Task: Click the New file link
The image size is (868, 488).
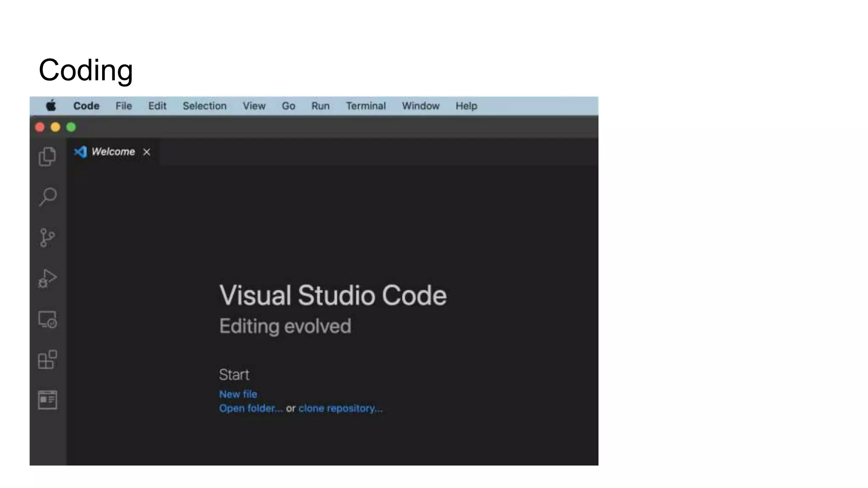Action: [x=238, y=394]
